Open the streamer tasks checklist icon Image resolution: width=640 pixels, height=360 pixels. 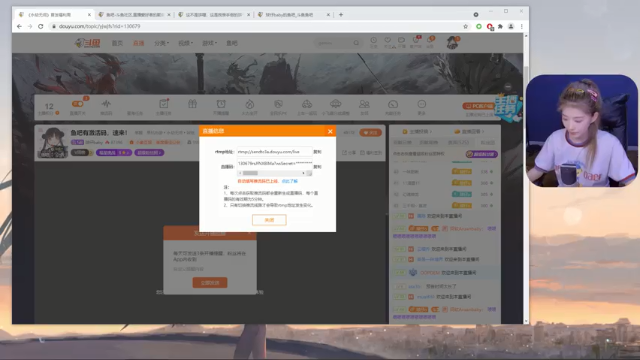(x=164, y=104)
